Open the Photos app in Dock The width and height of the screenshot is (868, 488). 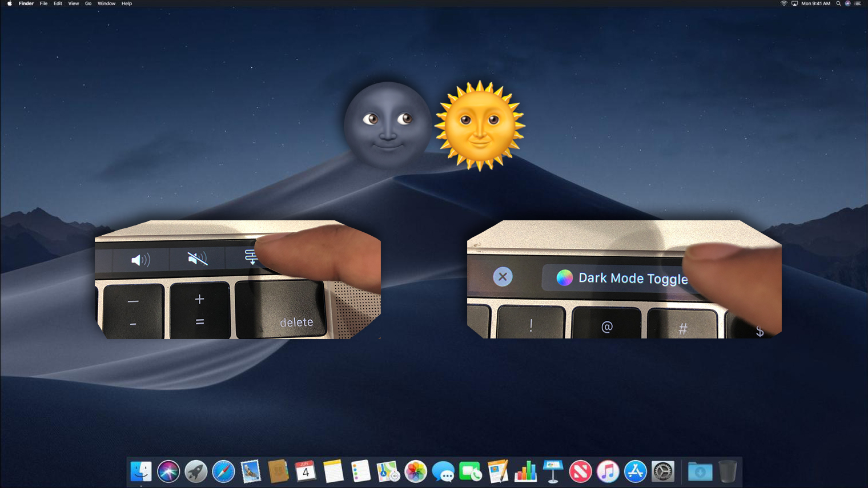coord(416,472)
